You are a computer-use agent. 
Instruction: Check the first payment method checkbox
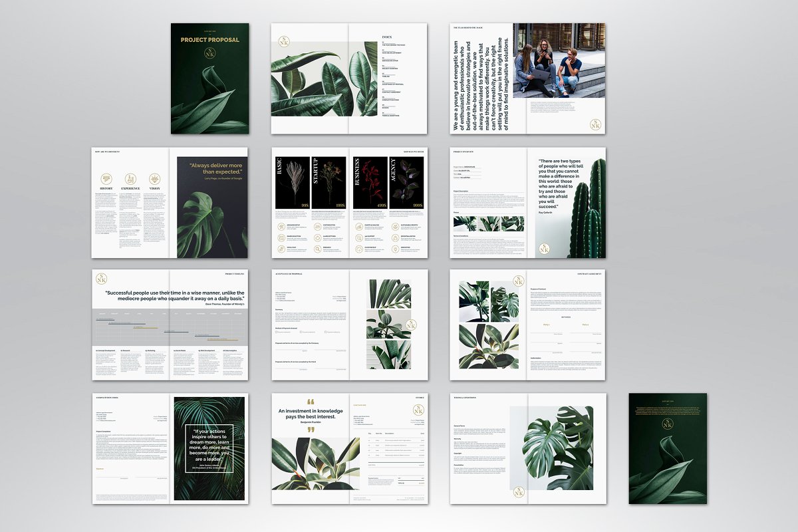(x=277, y=331)
